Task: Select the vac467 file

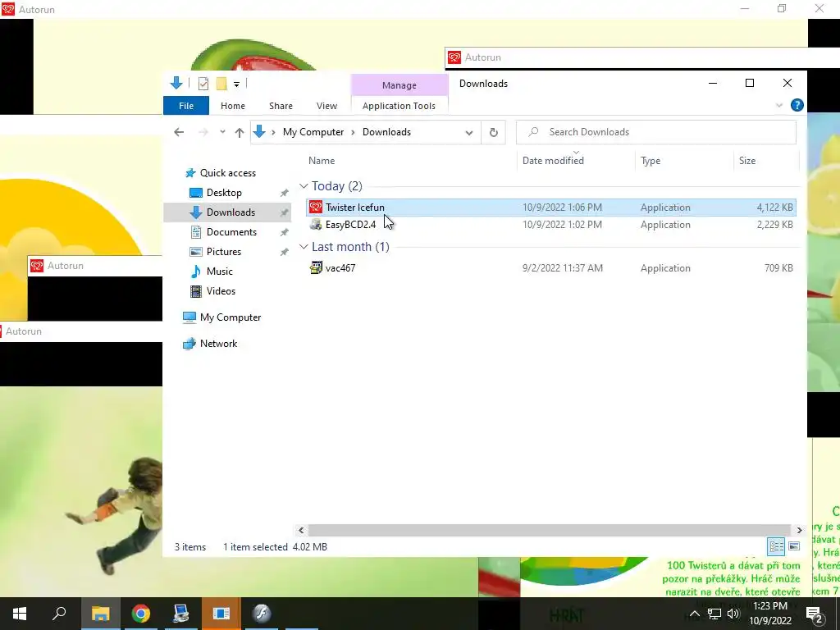Action: click(550, 268)
